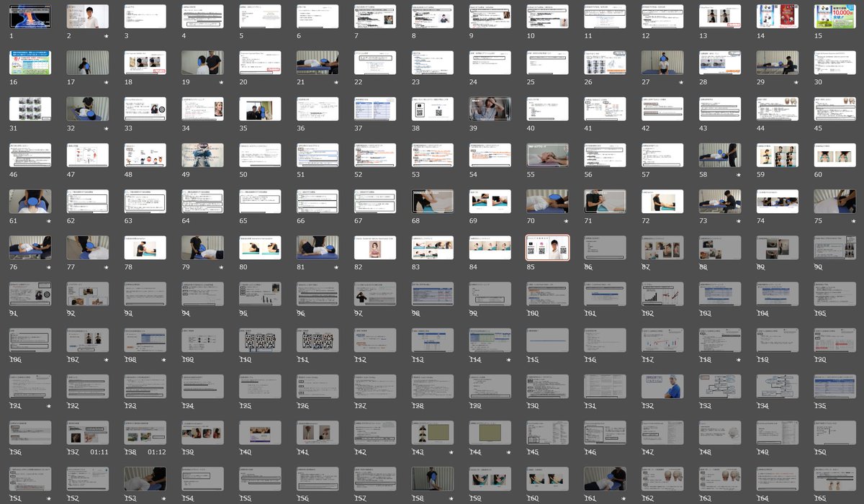Click the transition star icon beside slide 75

tap(854, 220)
